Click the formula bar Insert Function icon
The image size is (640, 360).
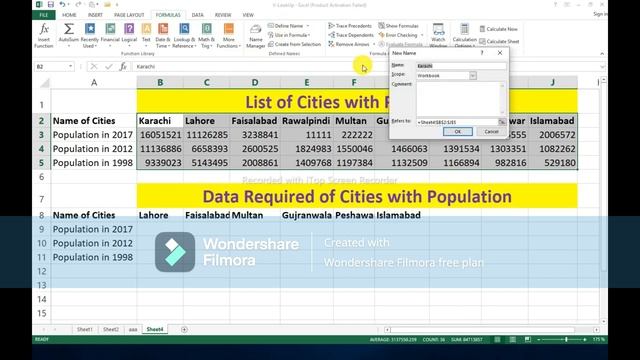pyautogui.click(x=122, y=66)
